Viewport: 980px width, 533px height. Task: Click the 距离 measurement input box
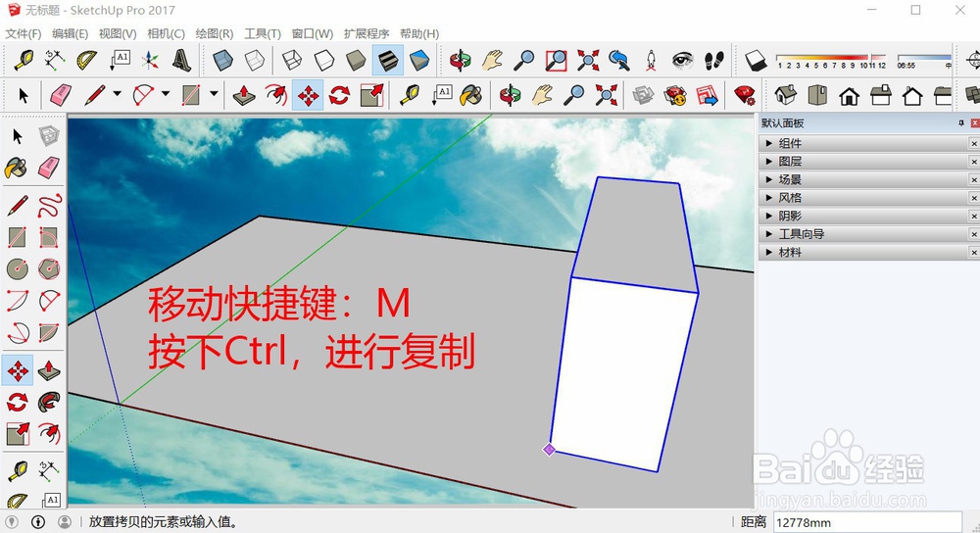coord(867,522)
